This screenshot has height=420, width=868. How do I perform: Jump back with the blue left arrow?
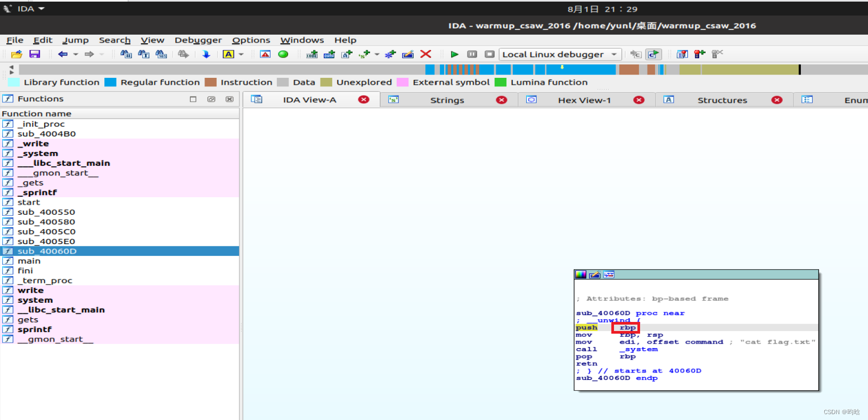tap(63, 54)
